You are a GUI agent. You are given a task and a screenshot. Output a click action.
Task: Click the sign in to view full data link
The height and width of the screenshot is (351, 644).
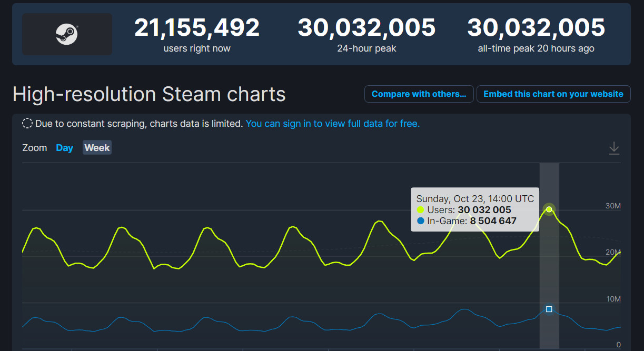[x=332, y=123]
